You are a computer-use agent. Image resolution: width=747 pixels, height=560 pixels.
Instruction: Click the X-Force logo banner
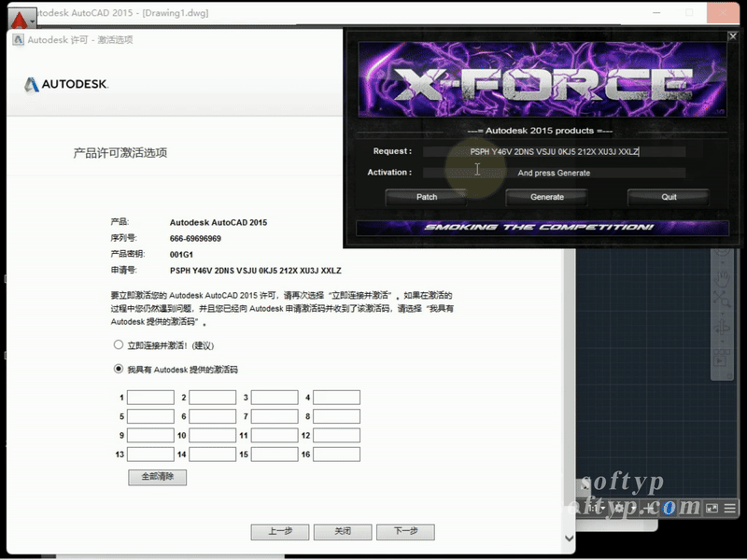click(x=543, y=79)
